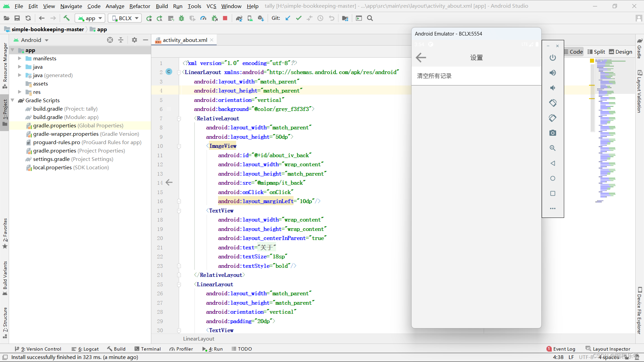
Task: Open the Event Log panel
Action: (561, 349)
